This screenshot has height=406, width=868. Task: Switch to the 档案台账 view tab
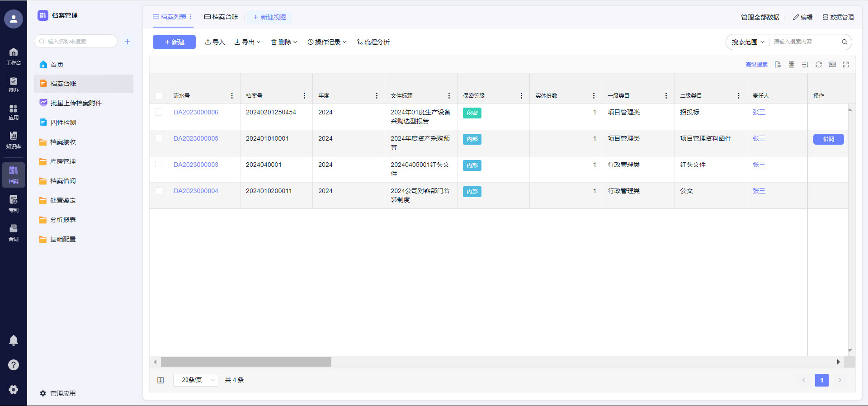tap(221, 17)
